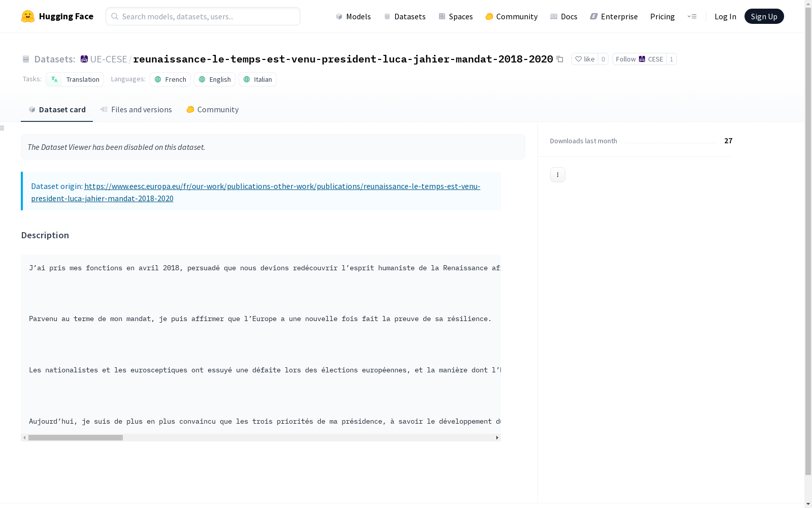Viewport: 812px width, 508px height.
Task: View the like count of 0
Action: click(603, 59)
